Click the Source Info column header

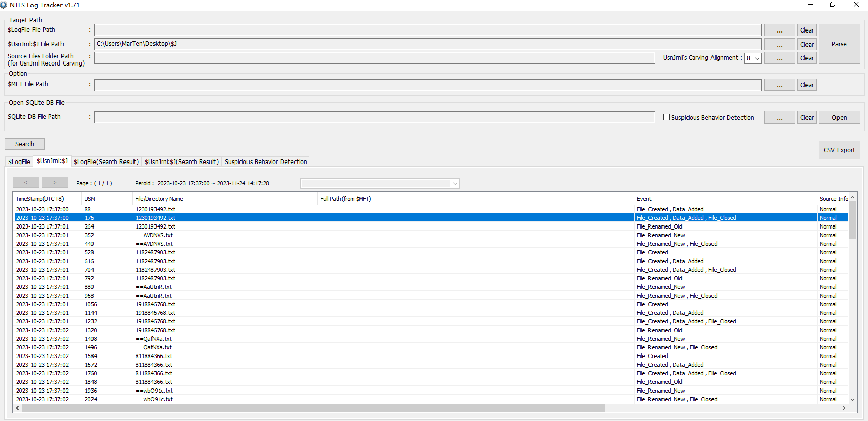point(833,199)
